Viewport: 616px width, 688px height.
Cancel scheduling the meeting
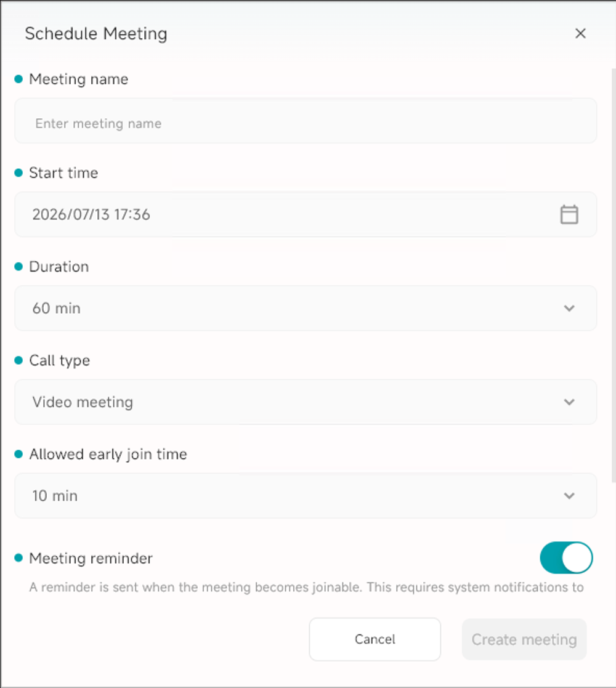point(375,639)
